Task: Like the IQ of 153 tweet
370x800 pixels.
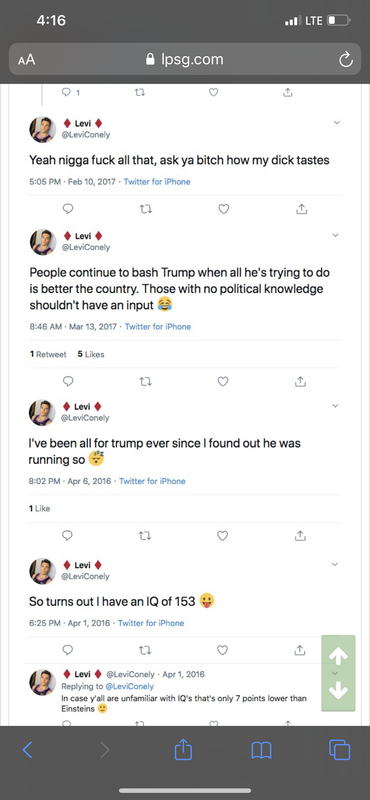Action: pyautogui.click(x=222, y=650)
